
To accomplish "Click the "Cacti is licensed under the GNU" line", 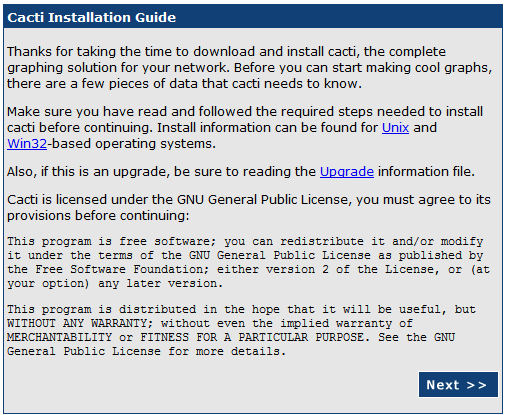I will point(249,200).
